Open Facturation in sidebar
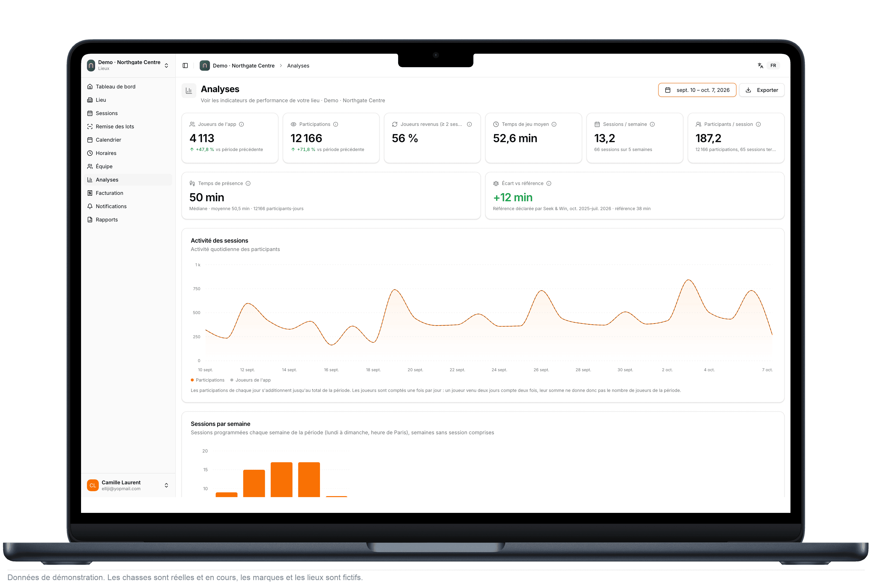The height and width of the screenshot is (588, 872). click(128, 193)
